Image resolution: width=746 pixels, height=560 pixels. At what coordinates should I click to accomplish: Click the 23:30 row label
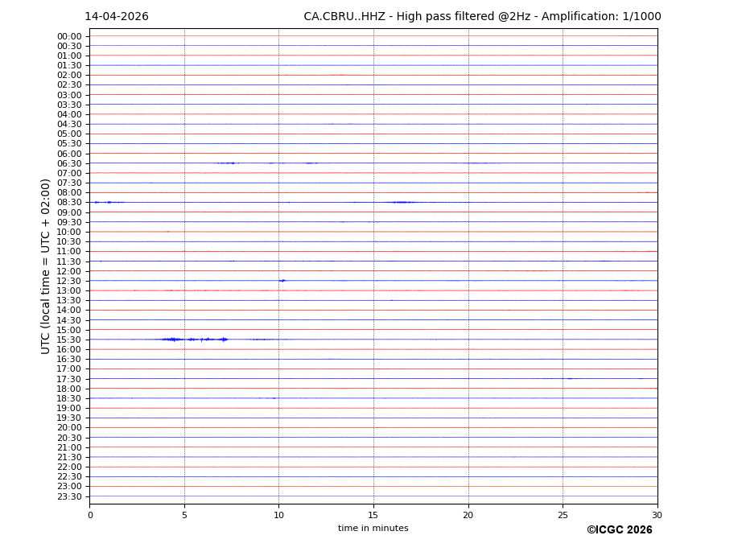[x=68, y=496]
